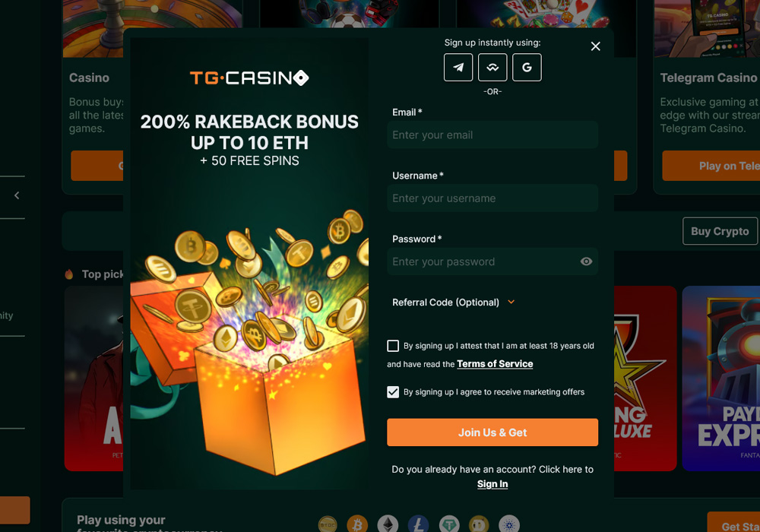Toggle password visibility eye icon
The image size is (760, 532).
586,261
